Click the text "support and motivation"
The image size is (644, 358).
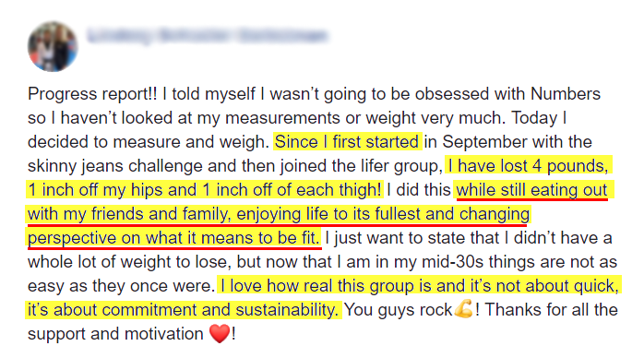tap(115, 334)
